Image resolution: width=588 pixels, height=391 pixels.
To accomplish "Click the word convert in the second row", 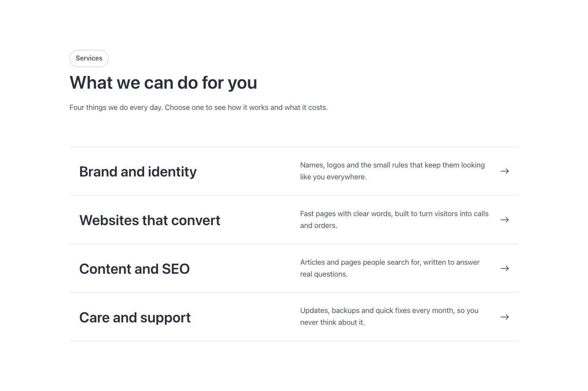I will [196, 221].
